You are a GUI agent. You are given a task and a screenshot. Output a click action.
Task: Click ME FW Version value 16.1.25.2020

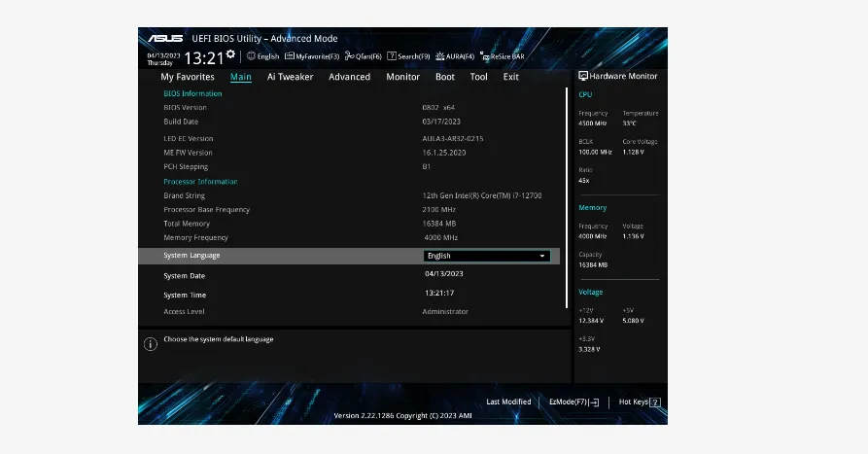click(444, 153)
